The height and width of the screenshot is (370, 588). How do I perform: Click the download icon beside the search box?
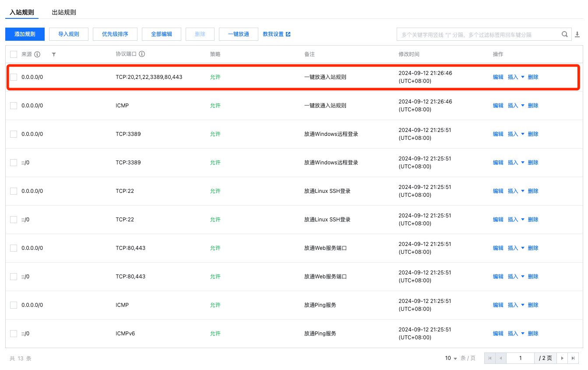coord(578,34)
